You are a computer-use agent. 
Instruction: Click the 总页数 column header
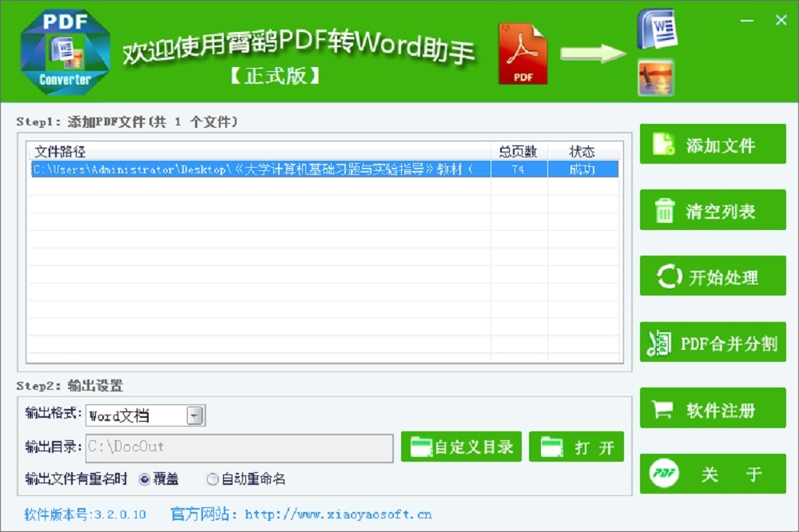point(519,151)
